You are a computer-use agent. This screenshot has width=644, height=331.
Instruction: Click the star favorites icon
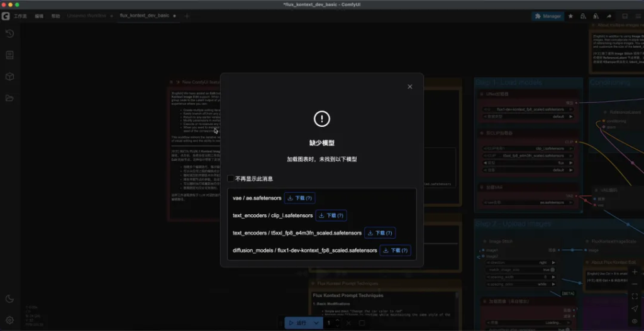pyautogui.click(x=570, y=16)
